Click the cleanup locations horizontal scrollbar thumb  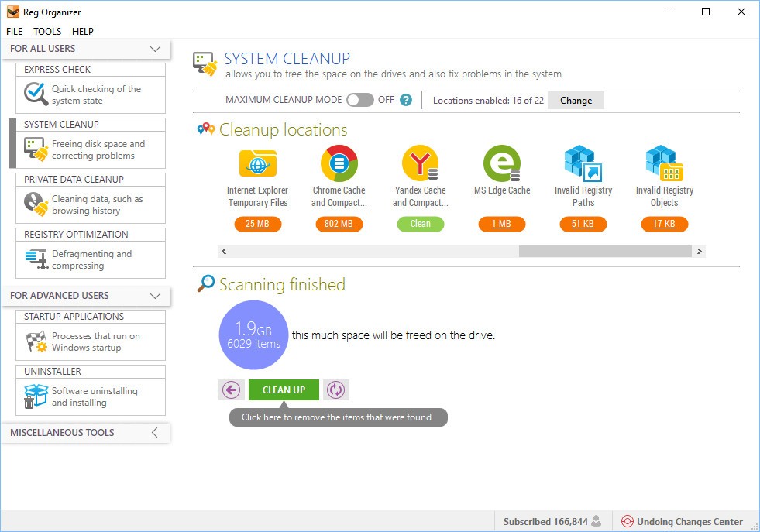[604, 251]
